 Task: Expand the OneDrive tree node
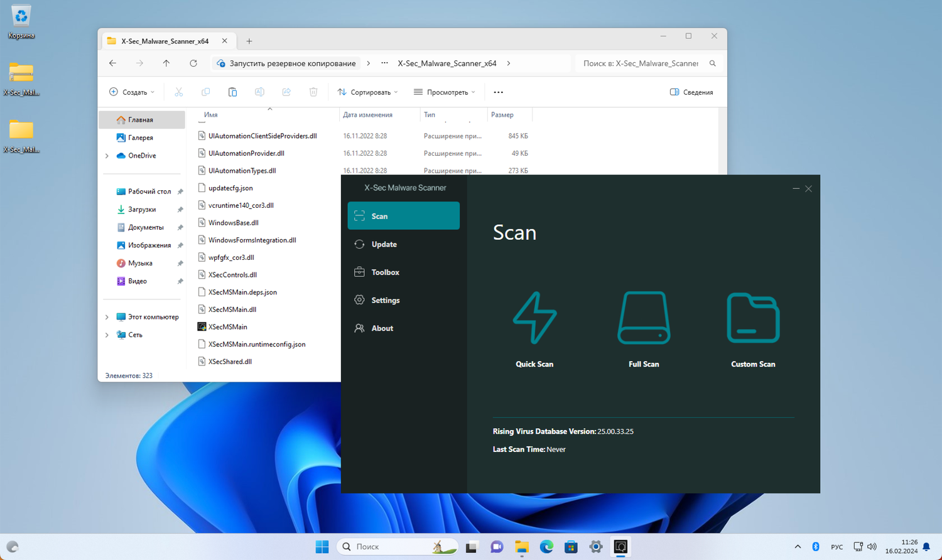pos(107,156)
